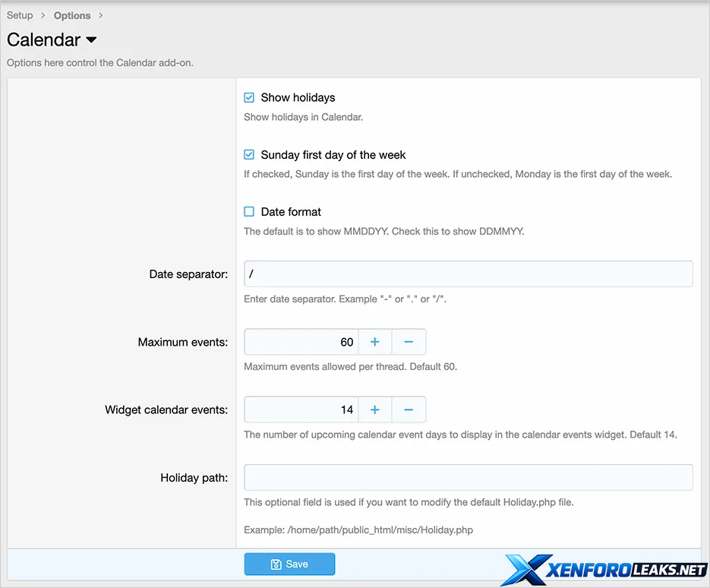Click the floppy disk icon on Save

[x=276, y=564]
